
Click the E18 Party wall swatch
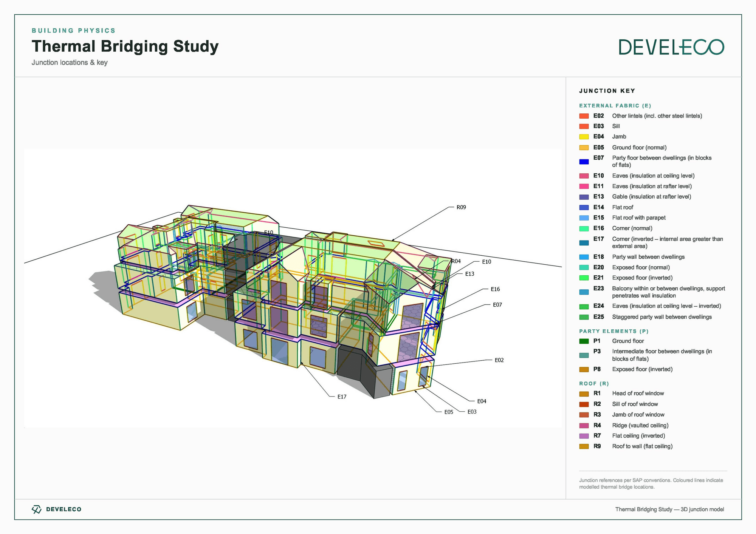pos(584,257)
